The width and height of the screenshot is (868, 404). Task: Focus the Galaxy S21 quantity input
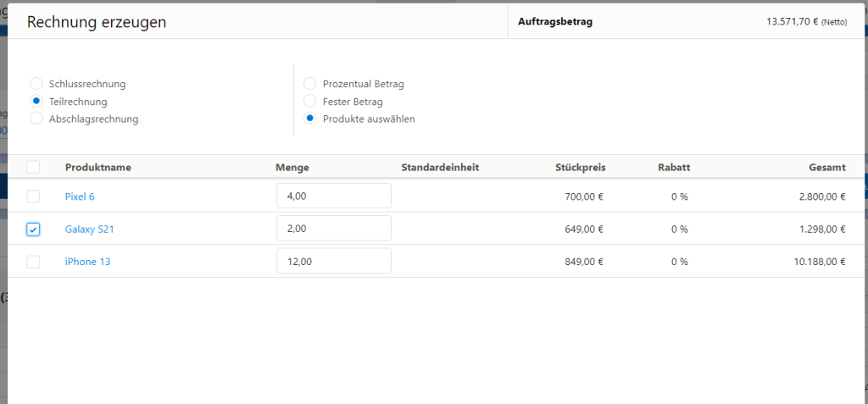coord(333,229)
